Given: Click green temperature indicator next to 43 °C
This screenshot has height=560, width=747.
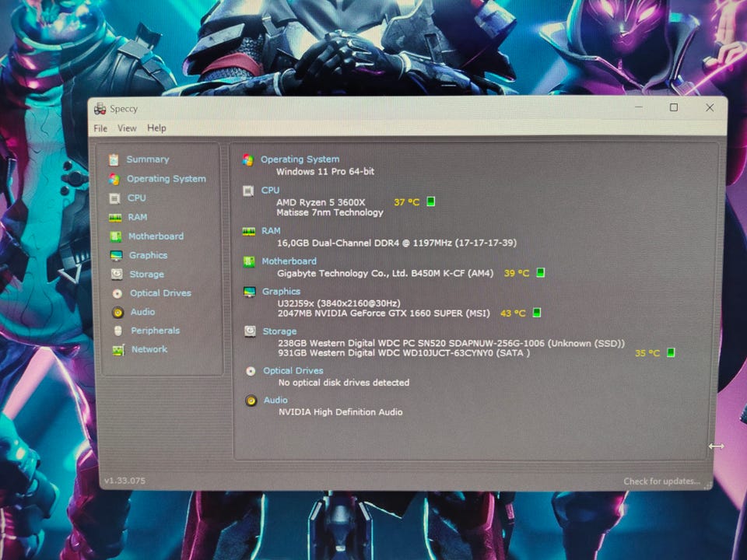Looking at the screenshot, I should coord(537,313).
